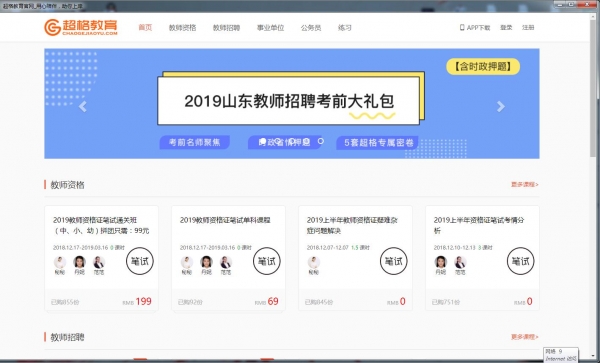Click 丹妮 avatar in 笔试通关班 card
This screenshot has width=600, height=363.
tap(79, 262)
